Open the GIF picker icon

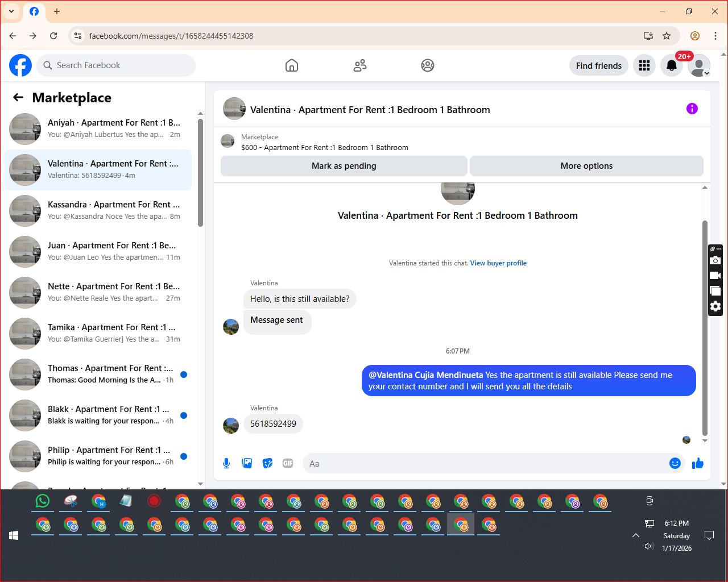pyautogui.click(x=288, y=463)
